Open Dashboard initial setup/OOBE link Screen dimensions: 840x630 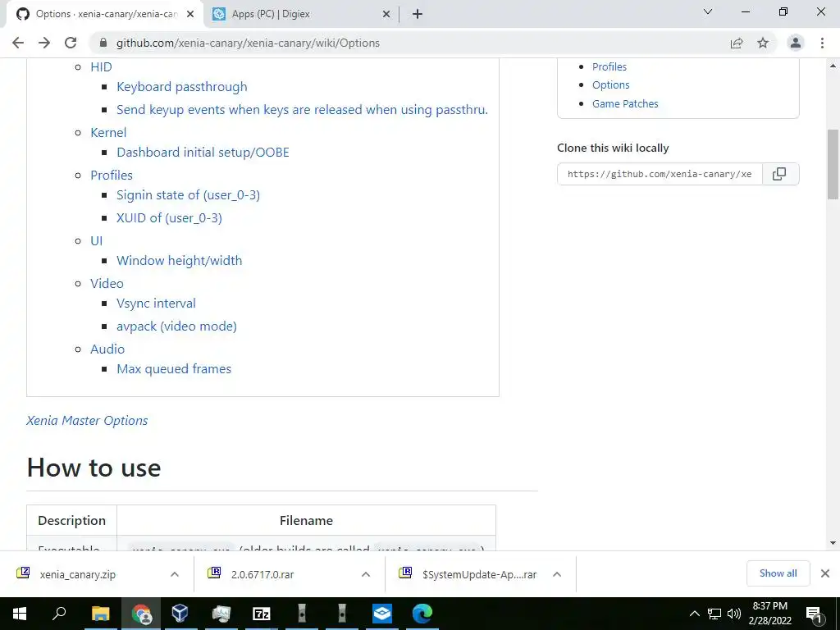(x=203, y=152)
